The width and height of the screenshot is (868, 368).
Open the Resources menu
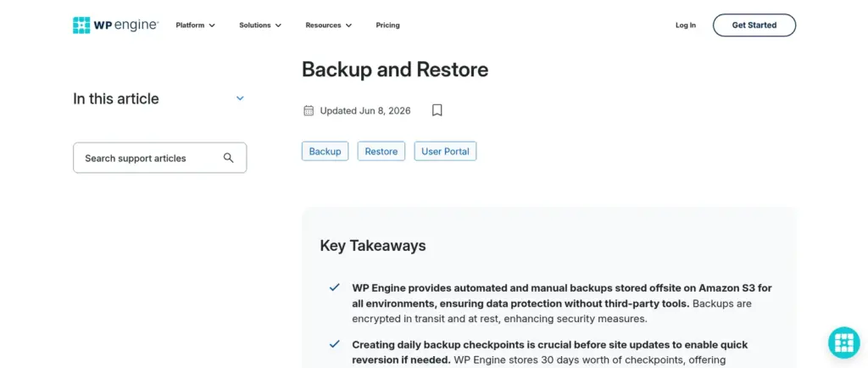[329, 25]
